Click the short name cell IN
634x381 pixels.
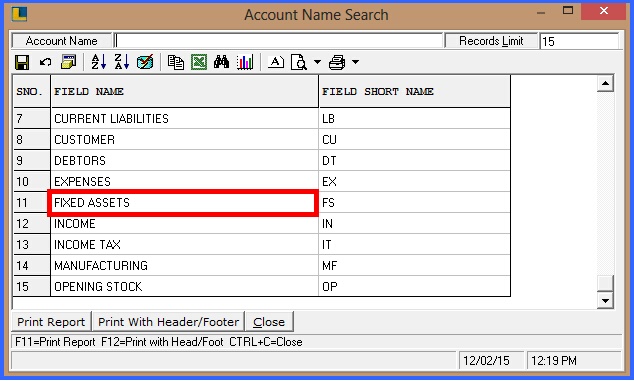[414, 224]
